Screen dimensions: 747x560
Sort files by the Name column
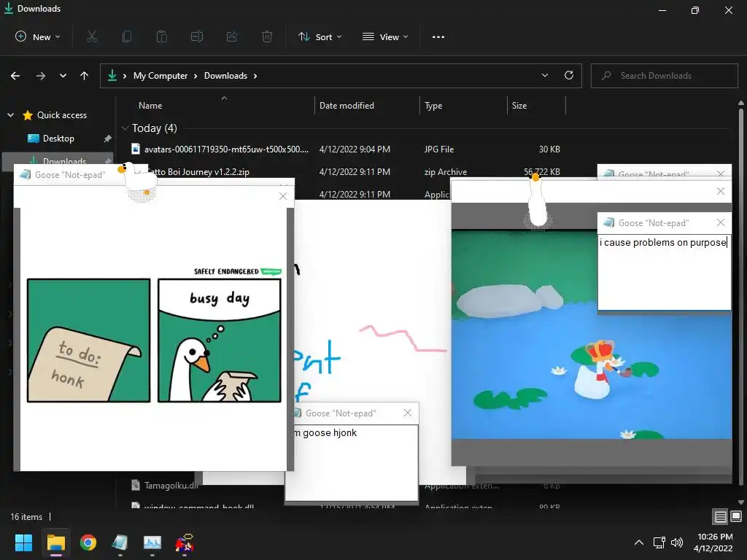coord(150,106)
